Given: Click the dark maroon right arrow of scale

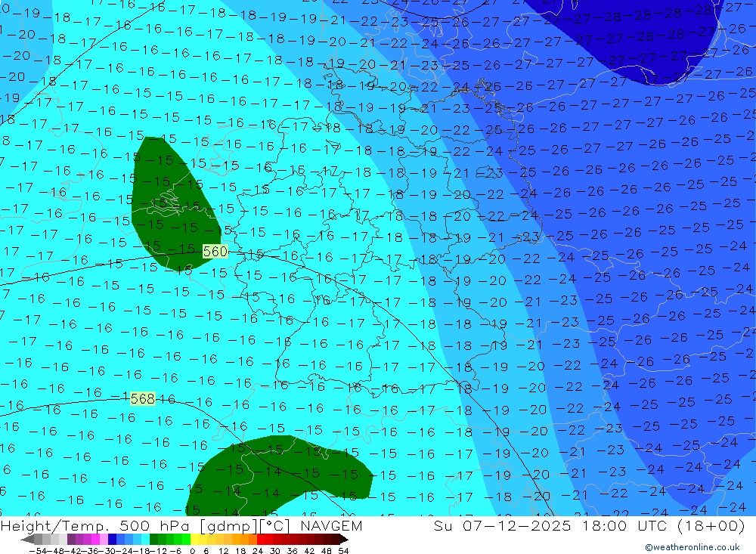Looking at the screenshot, I should pyautogui.click(x=344, y=539).
